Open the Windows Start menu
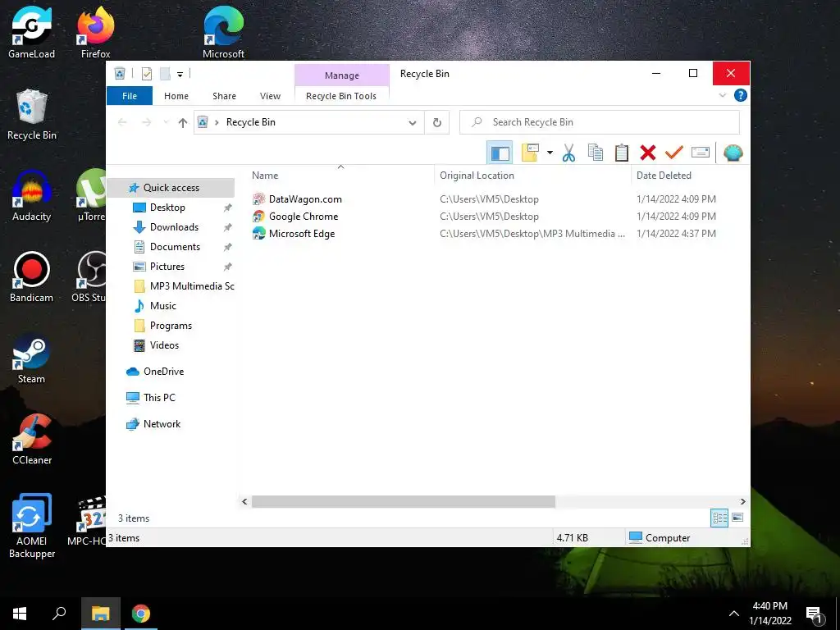 point(20,614)
